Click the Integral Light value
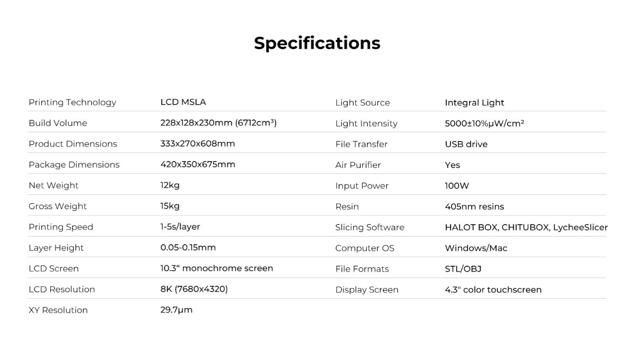 click(474, 103)
